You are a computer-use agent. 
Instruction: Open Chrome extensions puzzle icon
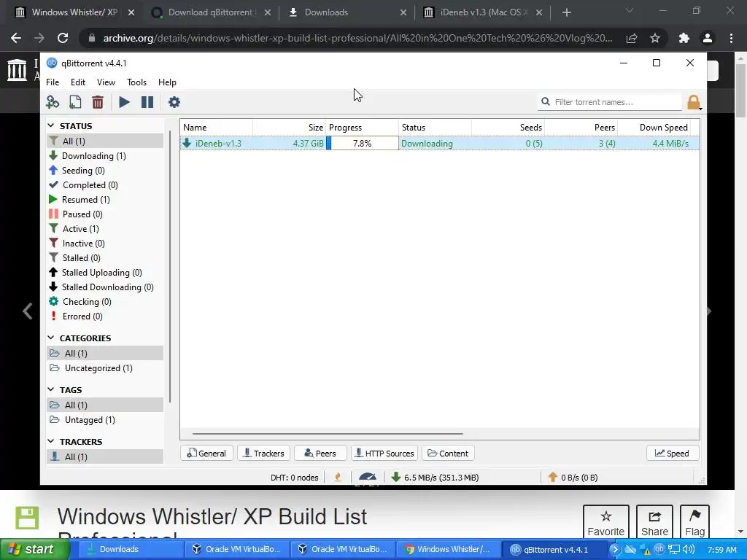[x=684, y=38]
